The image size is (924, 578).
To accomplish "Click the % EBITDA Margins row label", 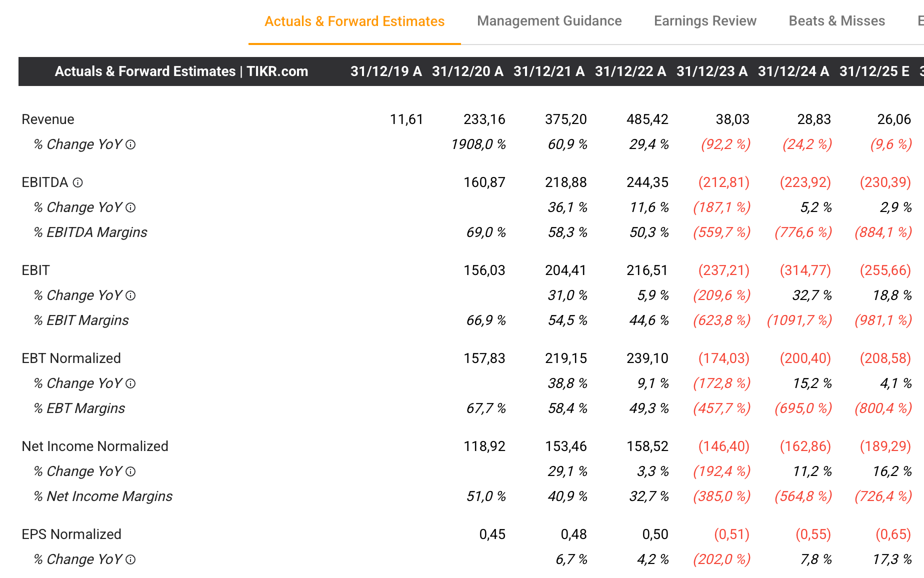I will (x=90, y=232).
